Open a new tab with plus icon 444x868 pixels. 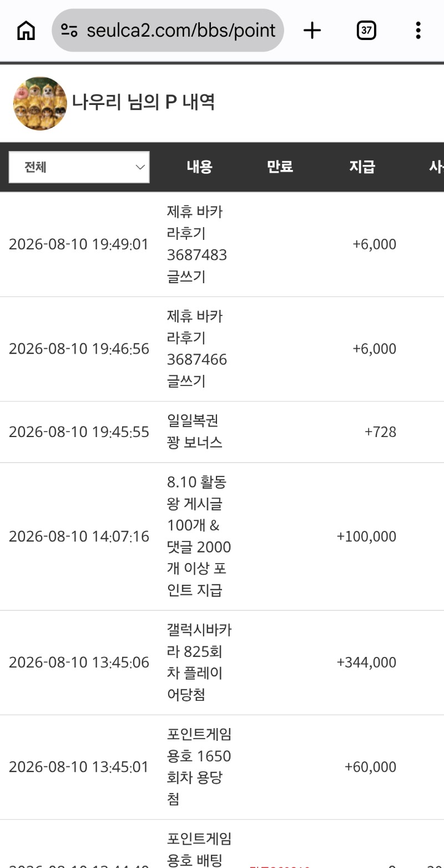coord(312,31)
